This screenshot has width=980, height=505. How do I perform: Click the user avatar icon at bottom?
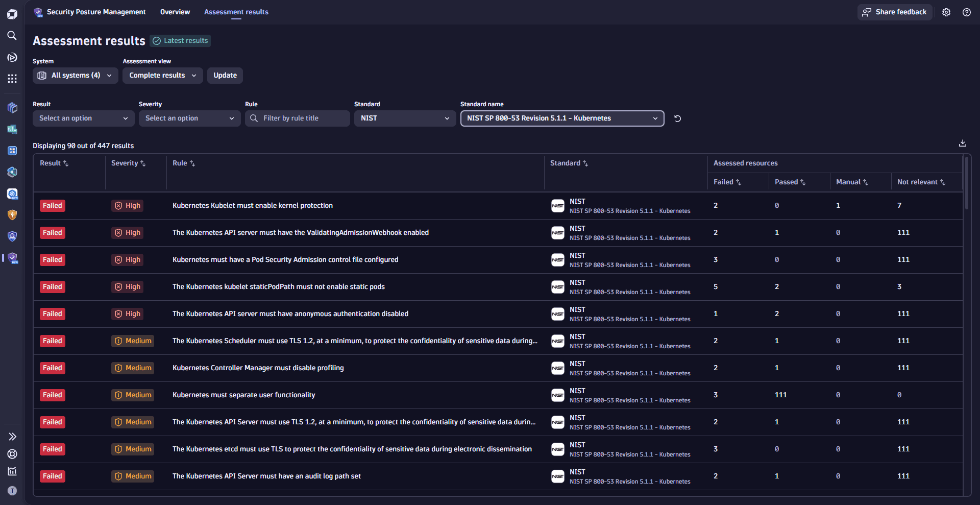pyautogui.click(x=12, y=491)
